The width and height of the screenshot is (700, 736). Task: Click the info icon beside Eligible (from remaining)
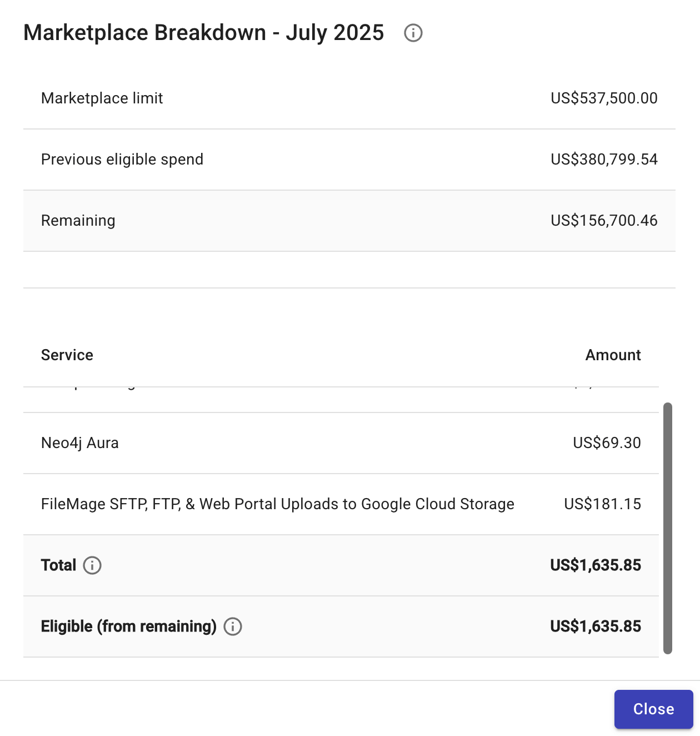click(233, 626)
